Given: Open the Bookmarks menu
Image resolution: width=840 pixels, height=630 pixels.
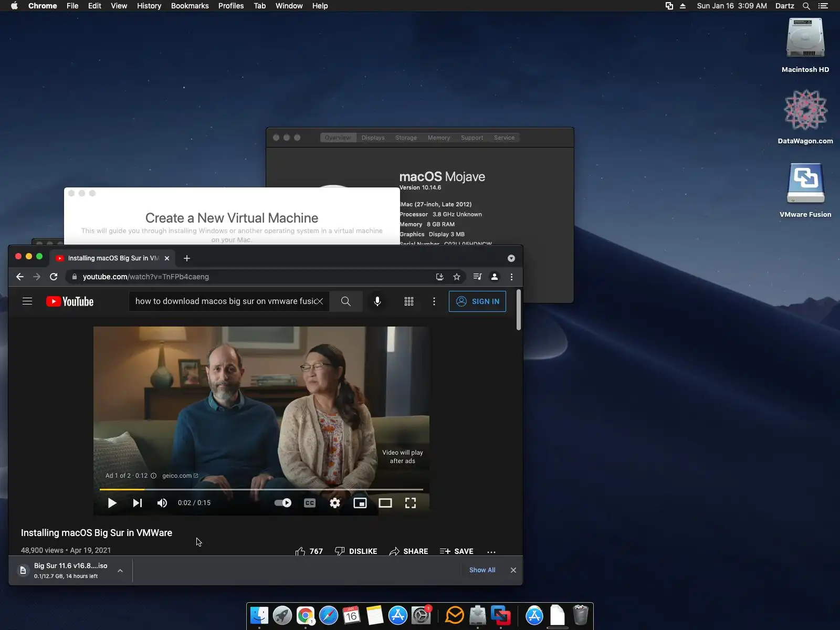Looking at the screenshot, I should point(190,6).
